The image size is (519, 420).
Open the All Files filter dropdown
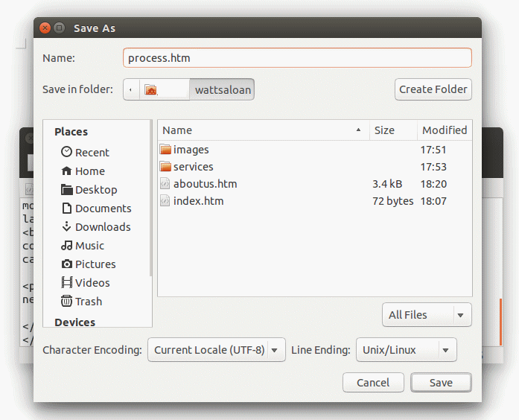pos(427,315)
